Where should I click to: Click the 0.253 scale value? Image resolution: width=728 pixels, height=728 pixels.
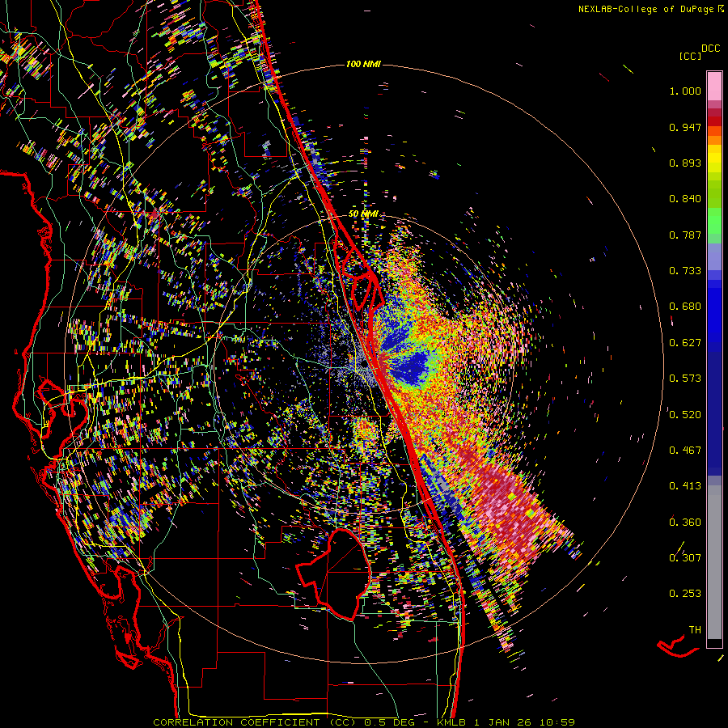685,594
